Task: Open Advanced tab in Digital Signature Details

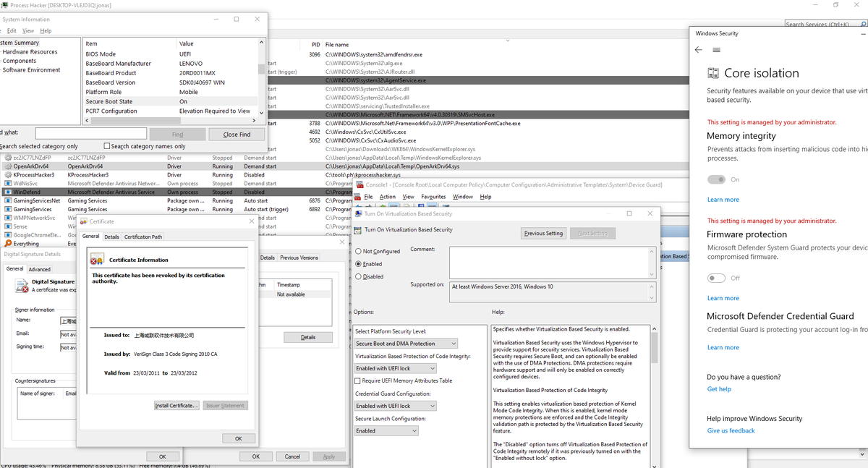Action: click(39, 269)
